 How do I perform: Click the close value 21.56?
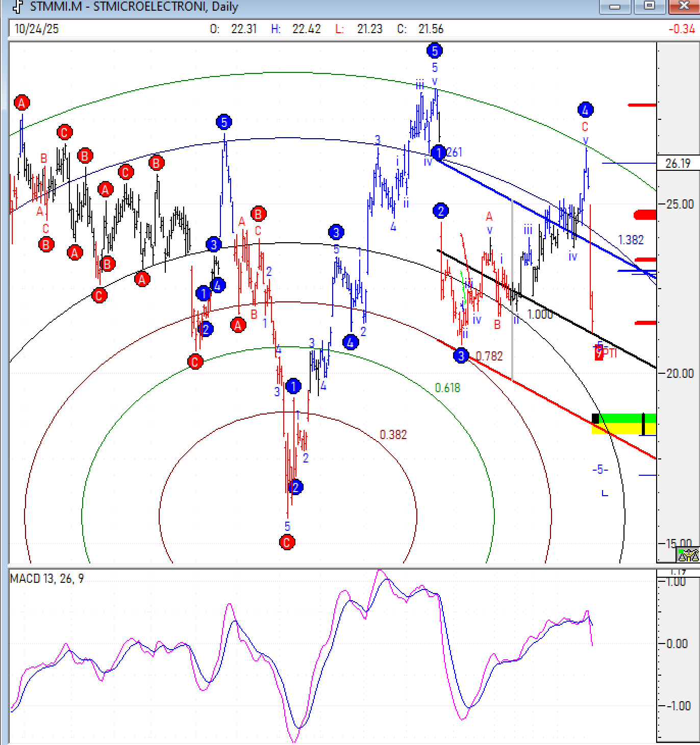pos(431,29)
